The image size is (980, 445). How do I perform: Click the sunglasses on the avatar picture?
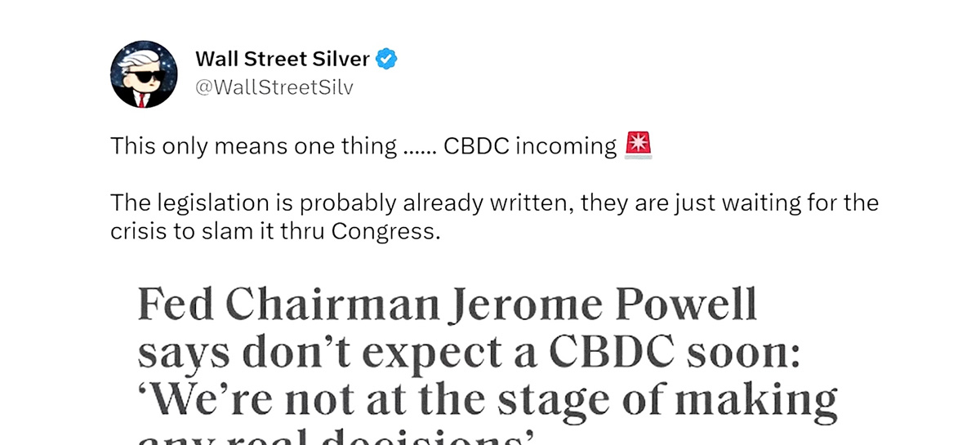[x=142, y=77]
